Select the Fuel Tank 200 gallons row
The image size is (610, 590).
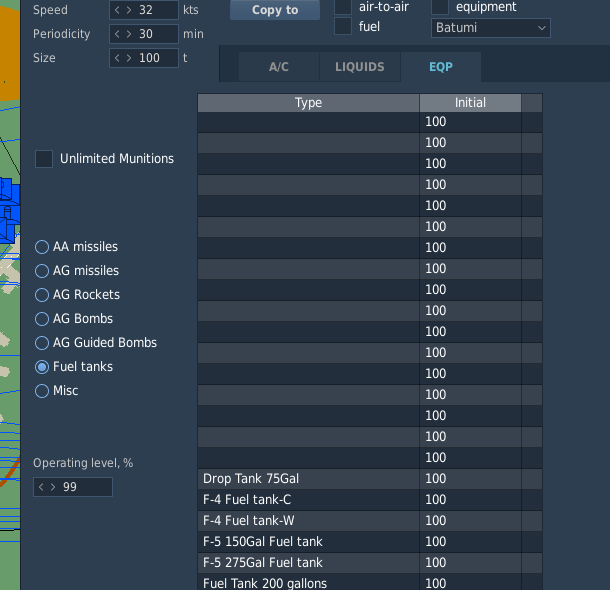coord(370,582)
